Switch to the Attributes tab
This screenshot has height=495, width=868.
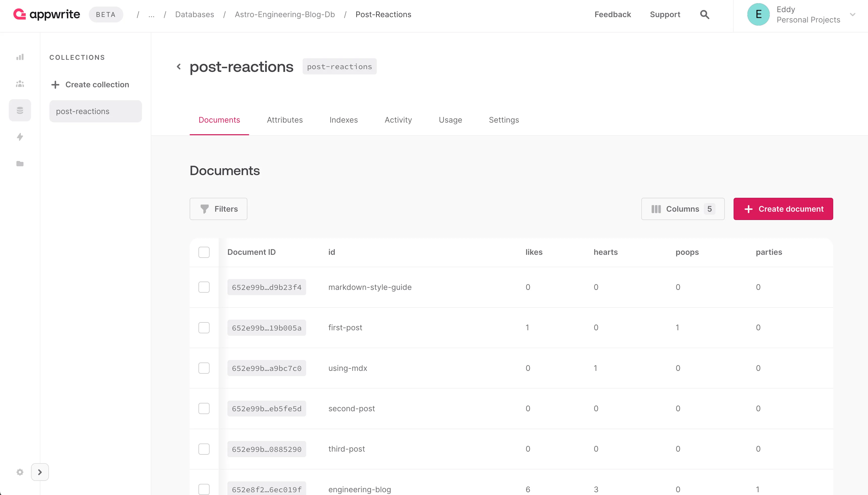click(x=285, y=120)
